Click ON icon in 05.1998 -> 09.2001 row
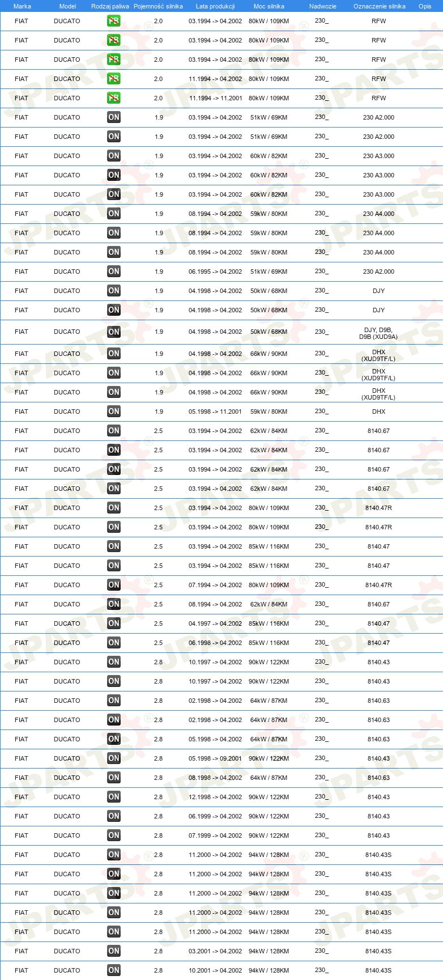Image resolution: width=443 pixels, height=980 pixels. pos(114,758)
